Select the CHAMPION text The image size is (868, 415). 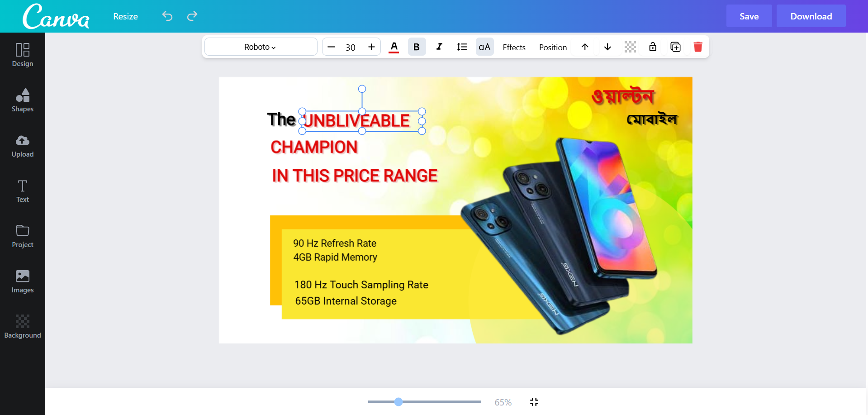point(314,147)
